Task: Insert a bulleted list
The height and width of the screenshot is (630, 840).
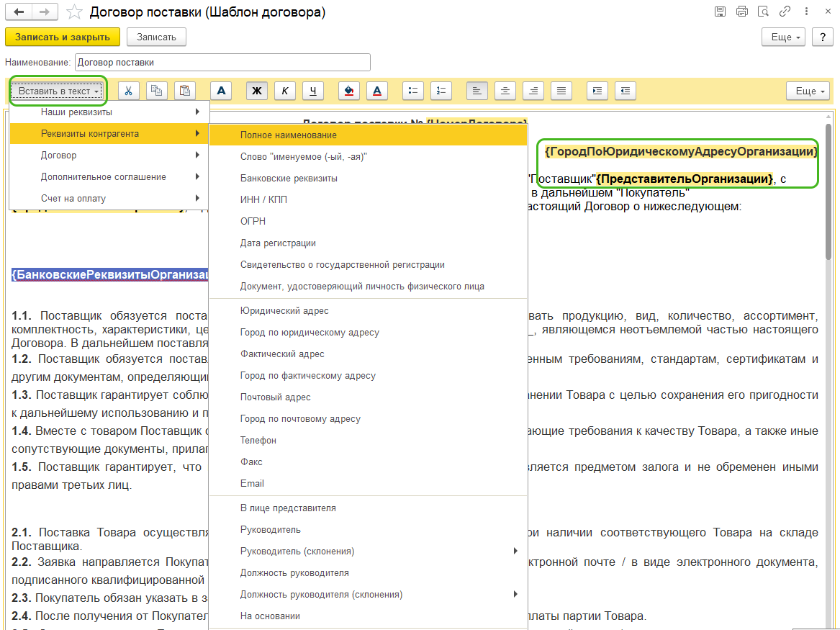Action: tap(412, 91)
